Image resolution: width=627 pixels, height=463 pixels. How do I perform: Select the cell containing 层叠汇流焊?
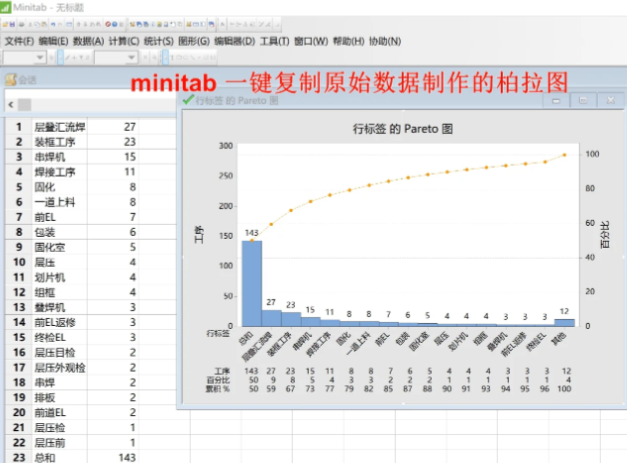[x=60, y=127]
